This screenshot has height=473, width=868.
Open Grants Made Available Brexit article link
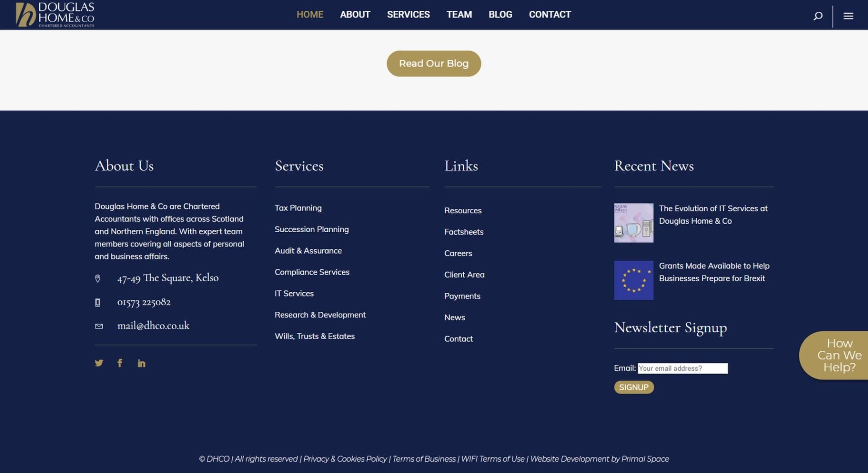tap(714, 272)
